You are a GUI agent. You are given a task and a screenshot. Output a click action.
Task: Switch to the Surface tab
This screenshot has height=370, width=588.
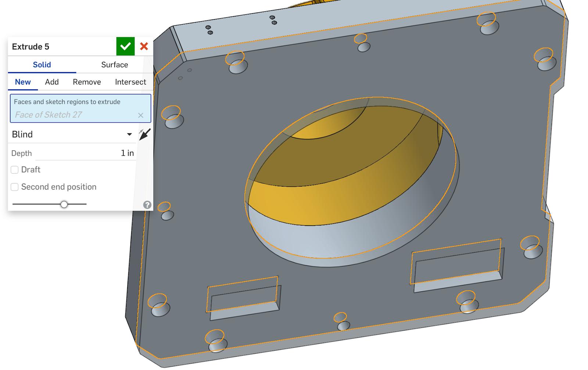tap(114, 65)
